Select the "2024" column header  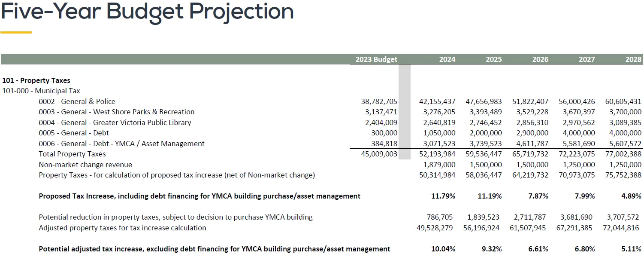(447, 59)
